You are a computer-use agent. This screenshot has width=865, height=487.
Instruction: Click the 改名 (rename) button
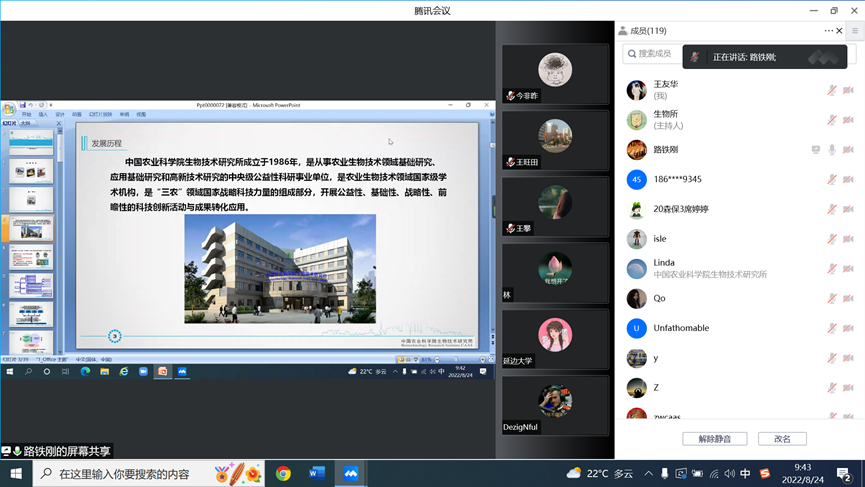tap(782, 439)
